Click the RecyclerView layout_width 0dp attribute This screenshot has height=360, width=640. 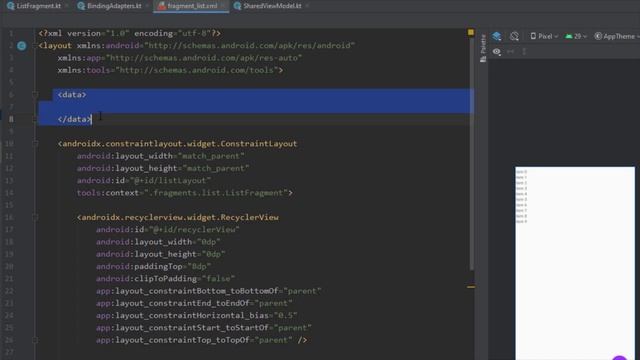pos(158,242)
